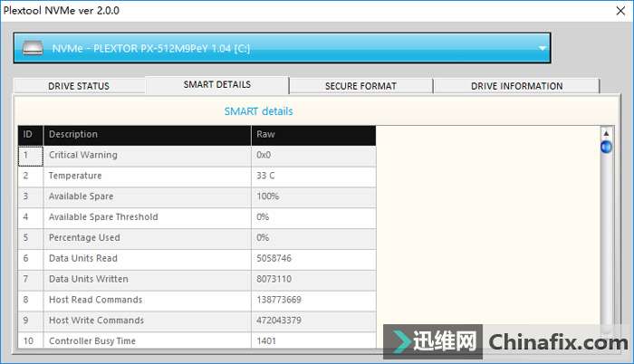Click the 0x0 raw value
634x364 pixels.
pos(264,155)
